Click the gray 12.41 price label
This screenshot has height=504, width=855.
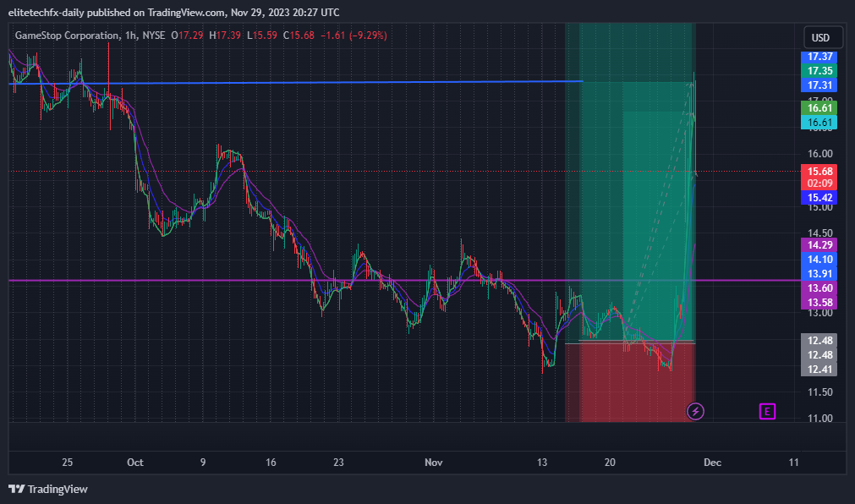click(819, 370)
